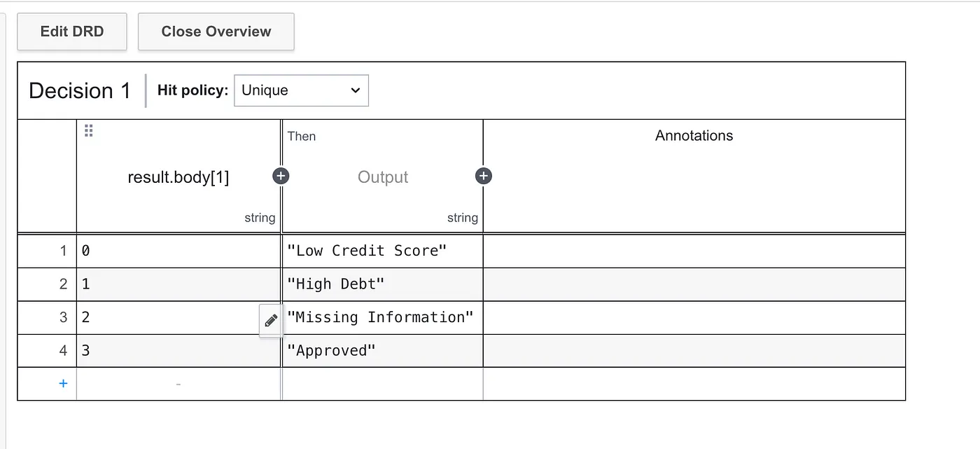The image size is (980, 449).
Task: Add input column via plus icon after result.body[1]
Action: tap(281, 176)
